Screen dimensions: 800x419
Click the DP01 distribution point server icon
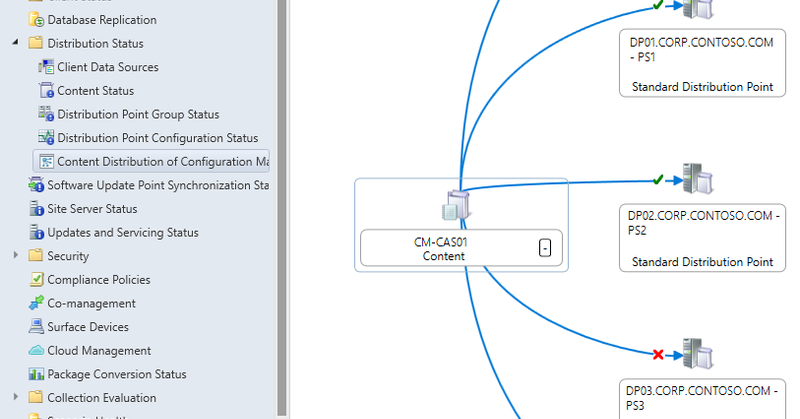[698, 9]
